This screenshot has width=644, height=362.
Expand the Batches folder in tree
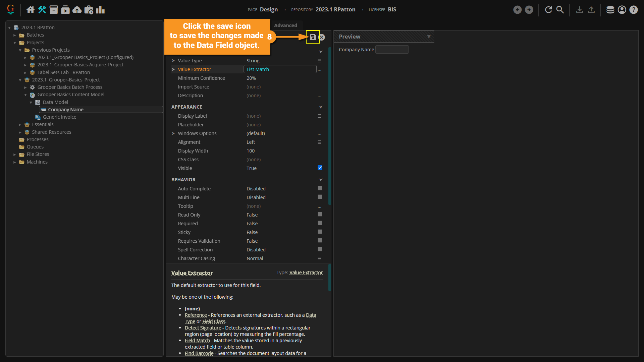[x=15, y=35]
